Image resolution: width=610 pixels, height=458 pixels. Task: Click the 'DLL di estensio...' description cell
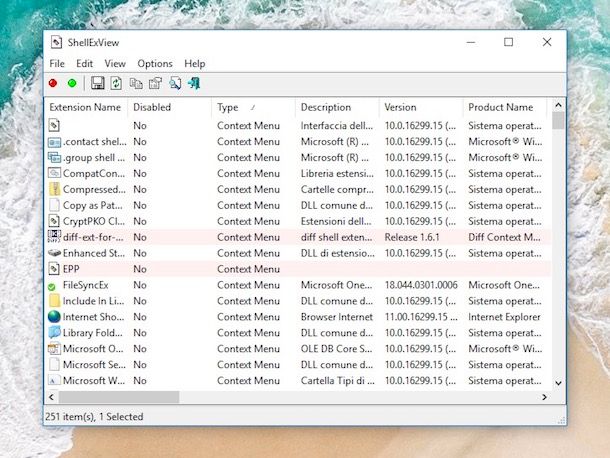click(337, 254)
